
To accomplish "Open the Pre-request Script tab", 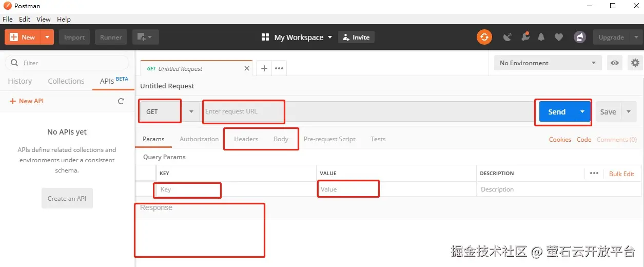I will 329,139.
